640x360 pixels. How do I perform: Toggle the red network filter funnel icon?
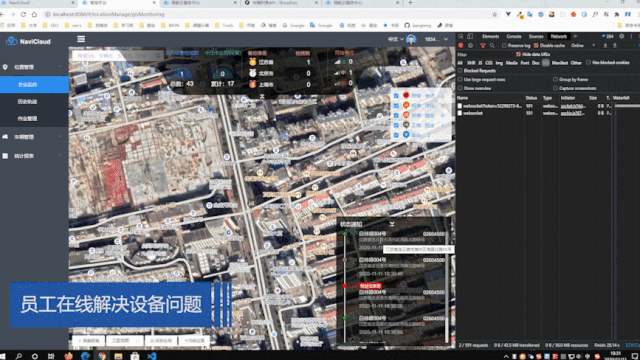tap(482, 46)
